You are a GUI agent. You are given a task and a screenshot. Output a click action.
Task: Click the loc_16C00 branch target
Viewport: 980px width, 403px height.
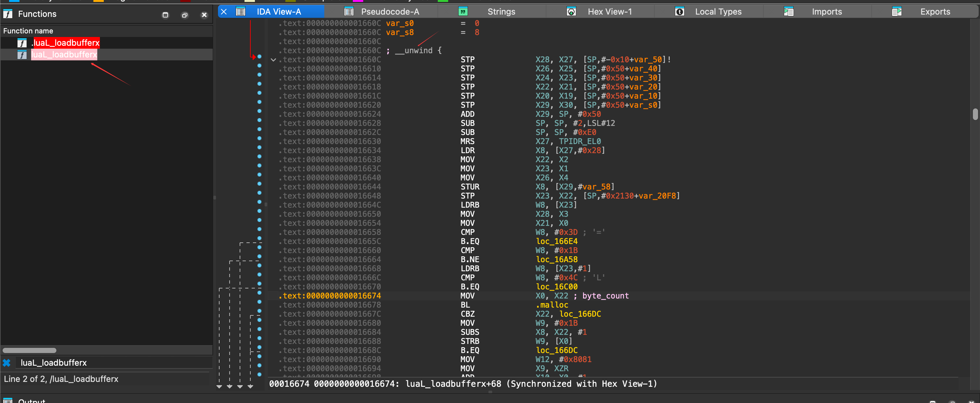556,287
